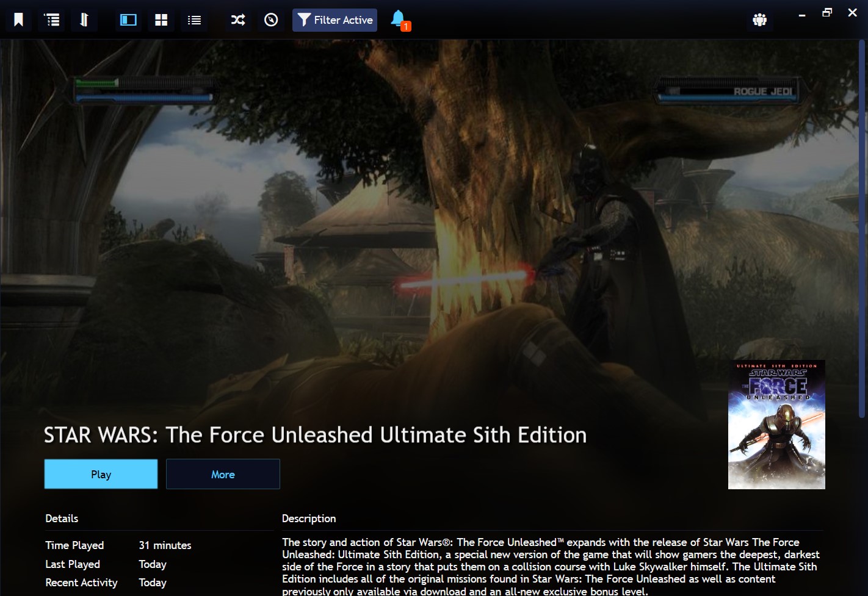Switch to Grid view layout

(161, 20)
